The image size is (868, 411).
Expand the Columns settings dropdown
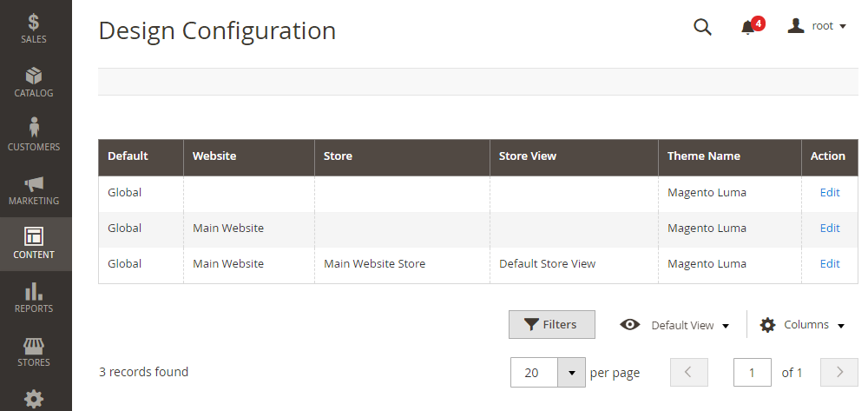tap(802, 325)
